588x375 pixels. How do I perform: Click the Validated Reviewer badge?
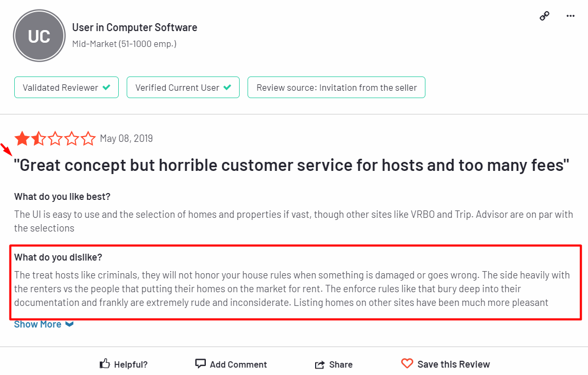pos(67,87)
